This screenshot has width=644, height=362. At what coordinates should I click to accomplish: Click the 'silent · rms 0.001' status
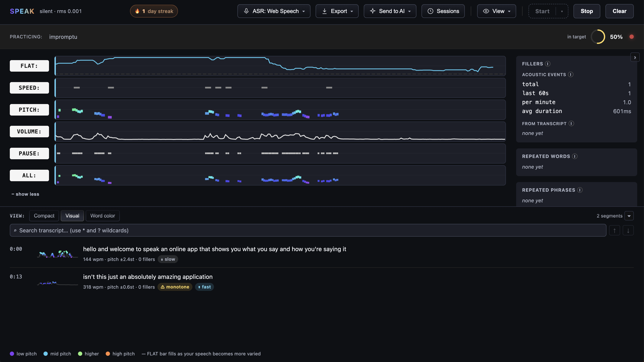tap(61, 11)
